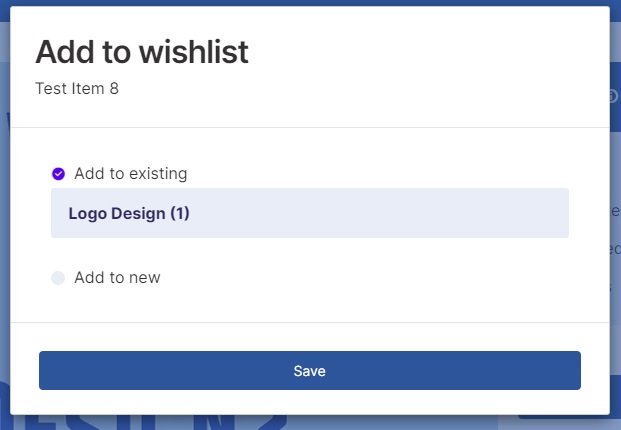Choose the "Add to new" radio button
Viewport: 621px width, 430px height.
[58, 278]
